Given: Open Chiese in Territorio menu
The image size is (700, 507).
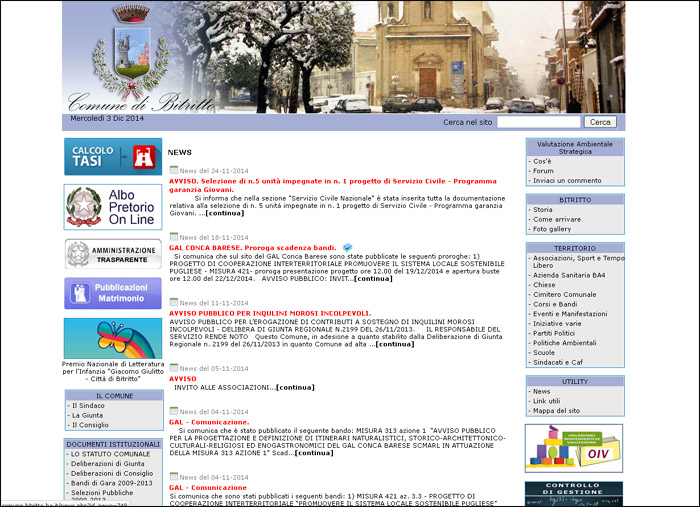Looking at the screenshot, I should (544, 285).
